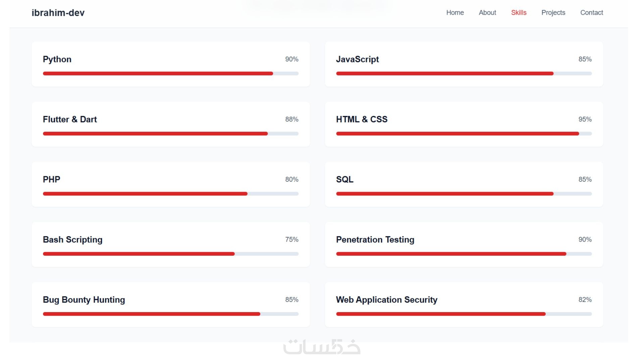Image resolution: width=644 pixels, height=362 pixels.
Task: Click the Bash Scripting progress bar
Action: [170, 254]
